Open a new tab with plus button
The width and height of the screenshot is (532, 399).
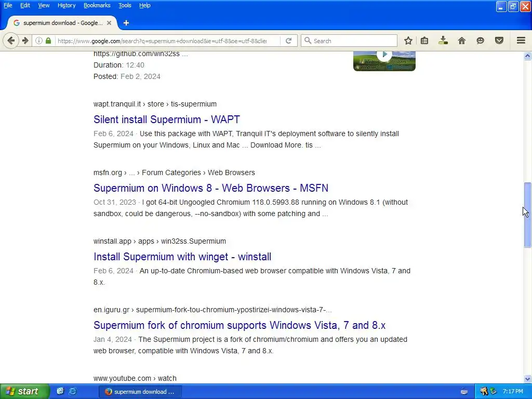[126, 23]
